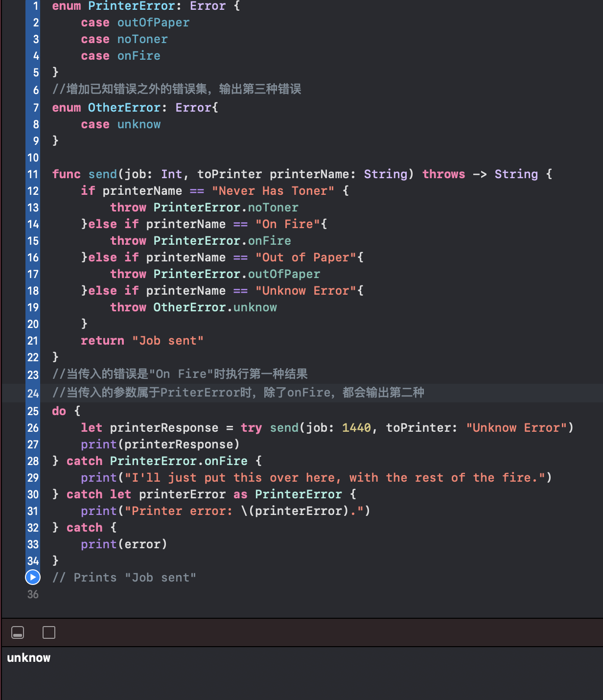Viewport: 603px width, 700px height.
Task: Click the bare 'catch' keyword on line 32
Action: pyautogui.click(x=85, y=528)
